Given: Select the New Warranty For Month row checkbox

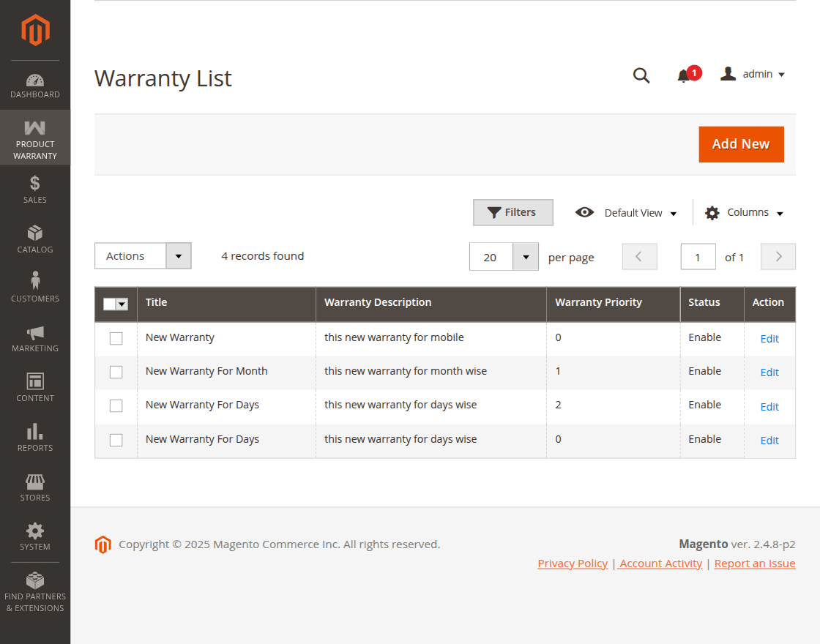Looking at the screenshot, I should pos(116,372).
